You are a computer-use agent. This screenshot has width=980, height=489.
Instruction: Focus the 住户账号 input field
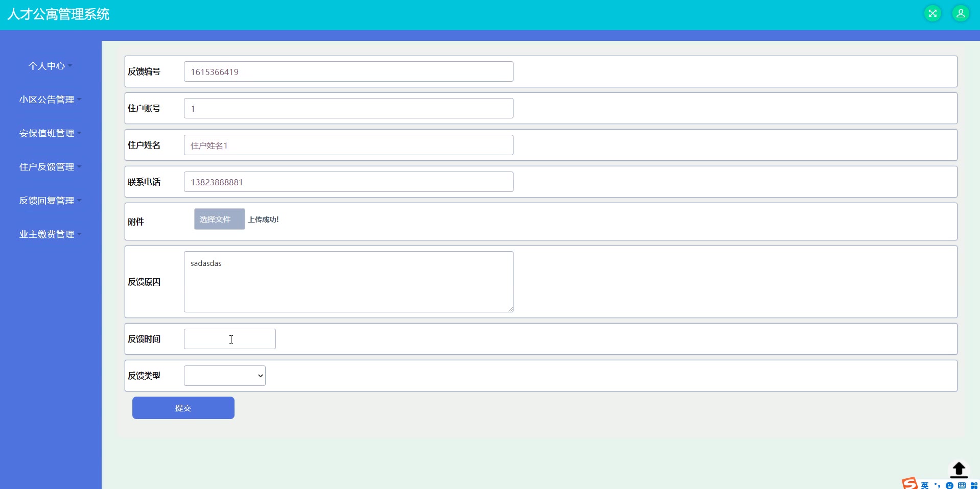click(x=348, y=108)
